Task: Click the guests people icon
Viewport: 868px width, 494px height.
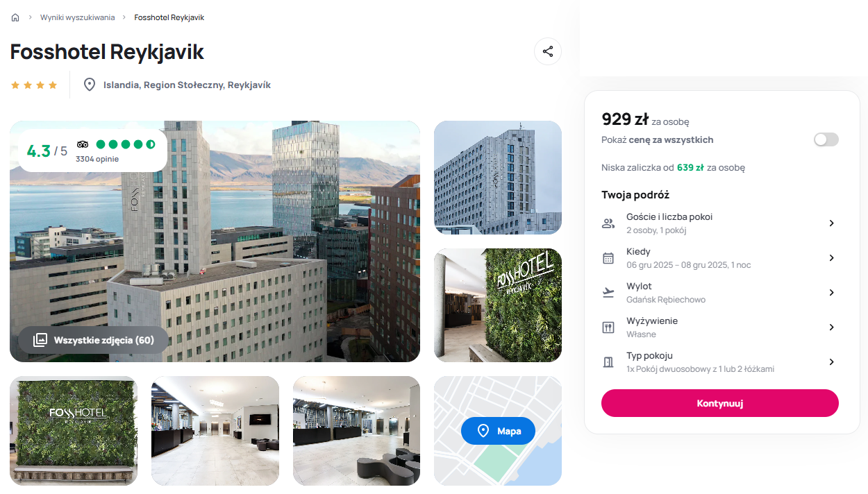Action: coord(608,223)
